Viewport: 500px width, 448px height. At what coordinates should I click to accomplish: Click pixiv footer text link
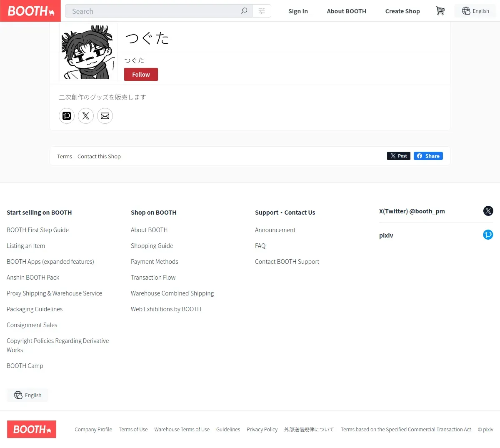pyautogui.click(x=386, y=235)
